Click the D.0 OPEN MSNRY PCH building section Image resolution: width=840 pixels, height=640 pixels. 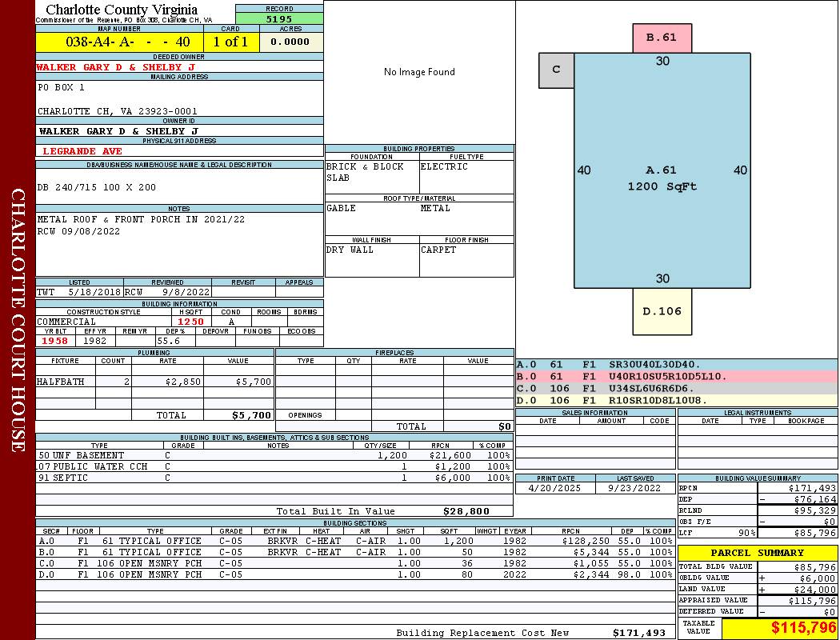click(354, 574)
